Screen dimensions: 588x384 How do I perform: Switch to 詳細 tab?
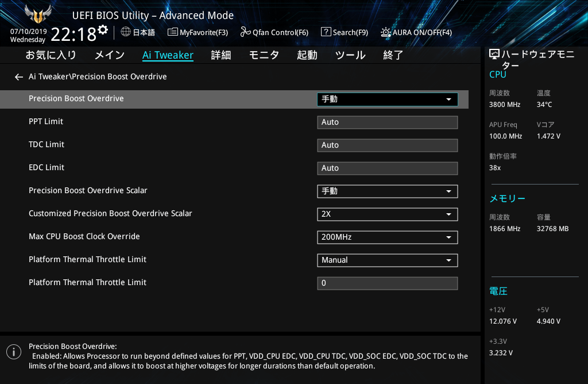pyautogui.click(x=221, y=55)
